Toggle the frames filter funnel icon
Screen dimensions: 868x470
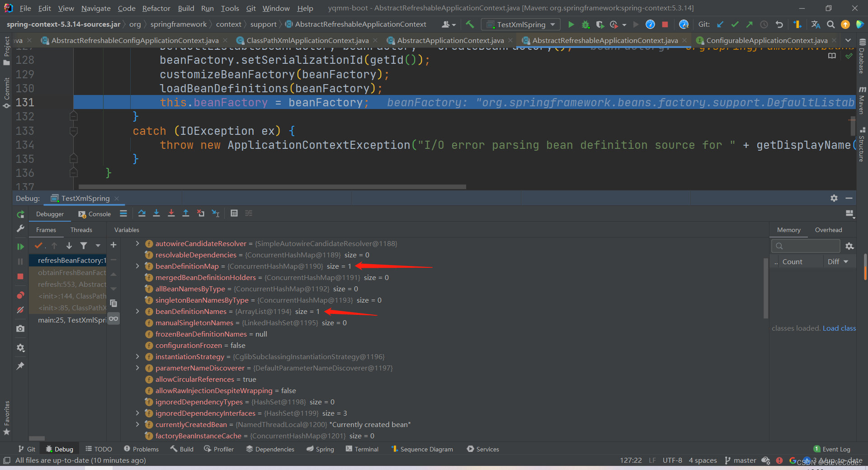click(84, 246)
